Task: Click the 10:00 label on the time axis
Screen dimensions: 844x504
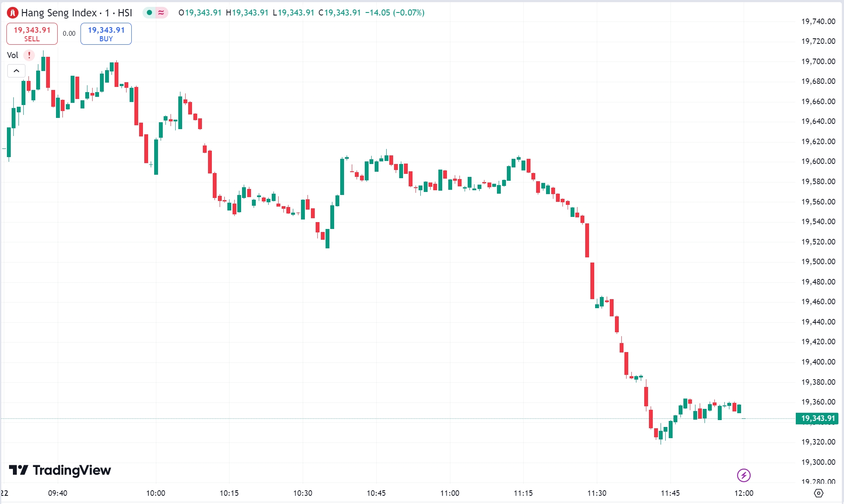Action: click(x=155, y=493)
